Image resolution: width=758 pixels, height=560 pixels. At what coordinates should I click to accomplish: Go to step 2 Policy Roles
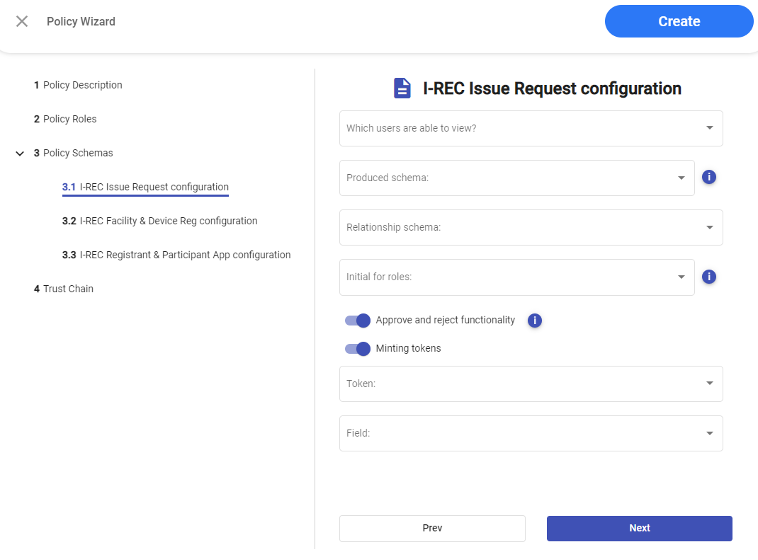coord(66,119)
